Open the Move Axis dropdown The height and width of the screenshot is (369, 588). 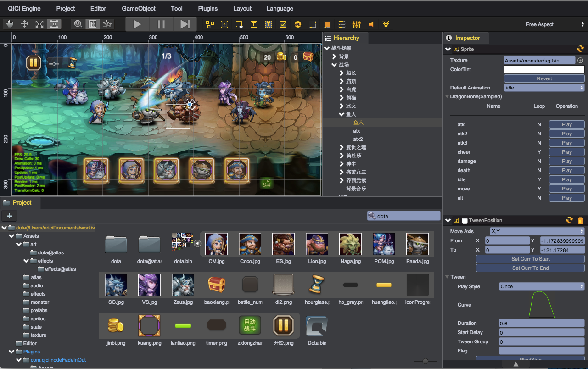(537, 231)
